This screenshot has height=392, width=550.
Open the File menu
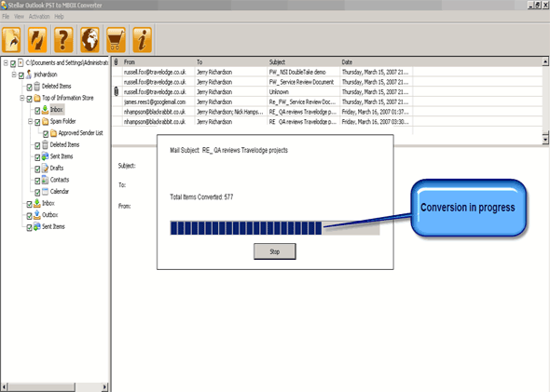[x=6, y=17]
